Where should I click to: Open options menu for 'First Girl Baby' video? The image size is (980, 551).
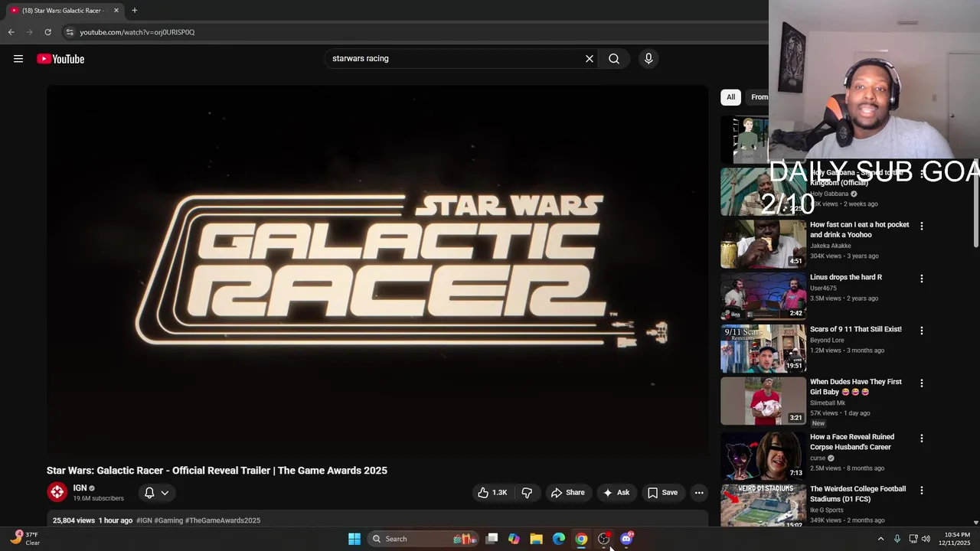922,383
